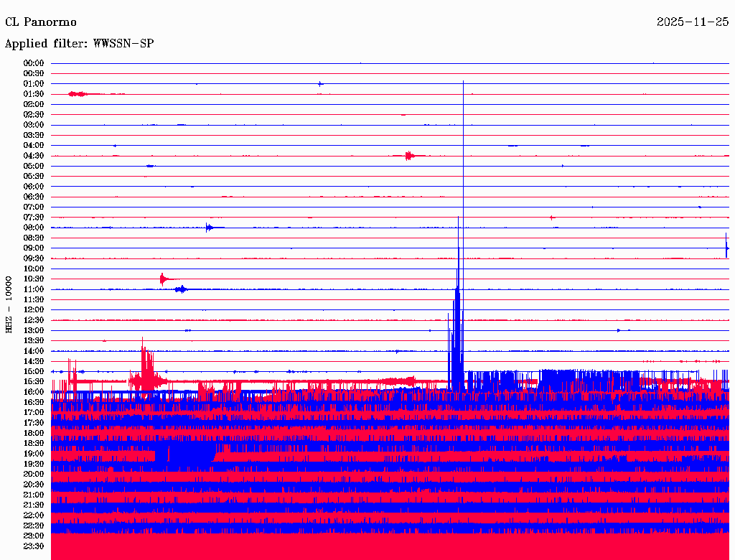Click the red seismic event on 04:30 trace
The width and height of the screenshot is (735, 560).
(x=410, y=155)
